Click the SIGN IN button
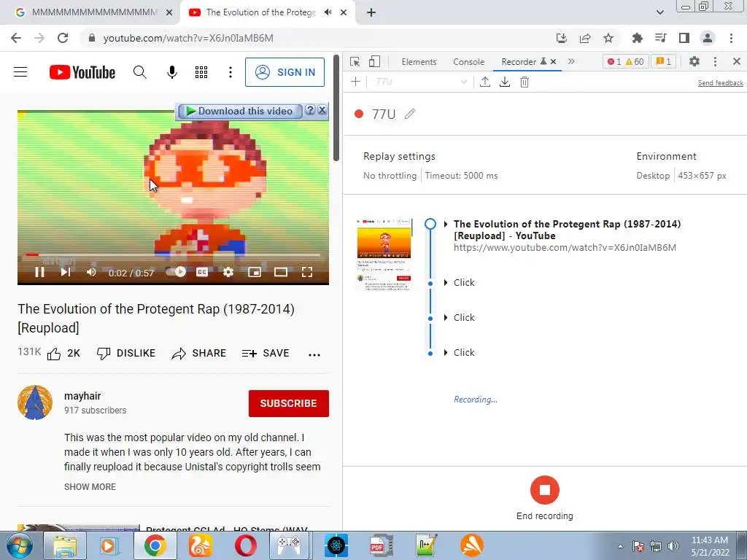Screen dimensions: 747x560 pyautogui.click(x=285, y=72)
